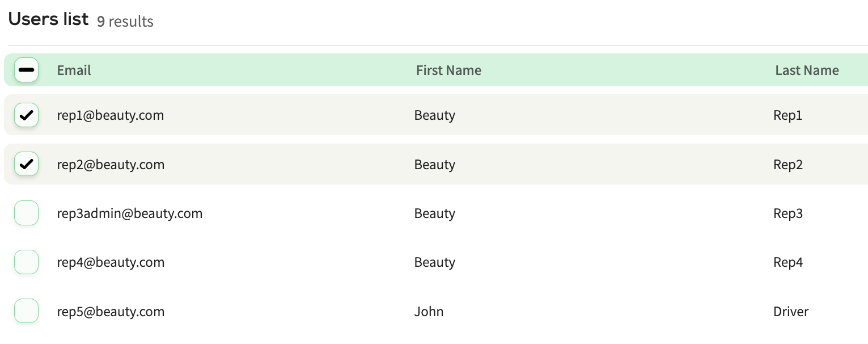Uncheck the rep1@beauty.com row checkbox
The image size is (868, 344).
[26, 115]
